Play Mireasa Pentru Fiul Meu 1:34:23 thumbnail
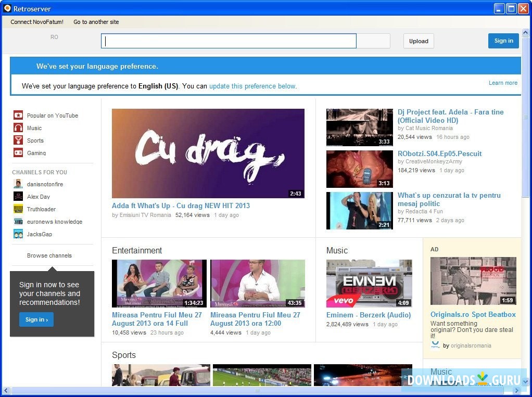Screen dimensions: 532x397 click(x=159, y=284)
